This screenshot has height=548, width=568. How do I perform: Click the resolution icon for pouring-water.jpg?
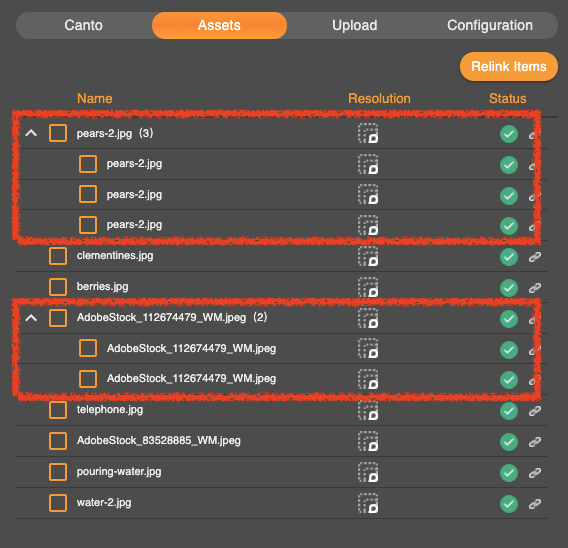pyautogui.click(x=368, y=472)
